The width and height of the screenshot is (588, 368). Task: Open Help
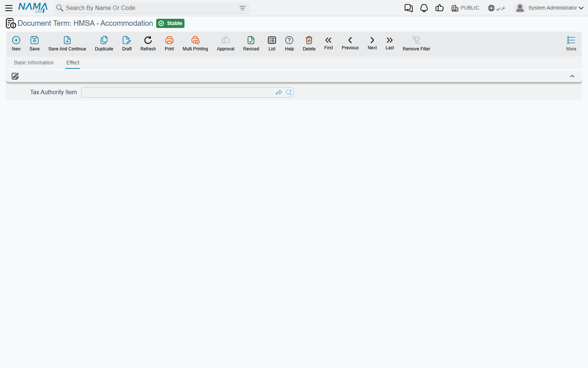tap(289, 43)
